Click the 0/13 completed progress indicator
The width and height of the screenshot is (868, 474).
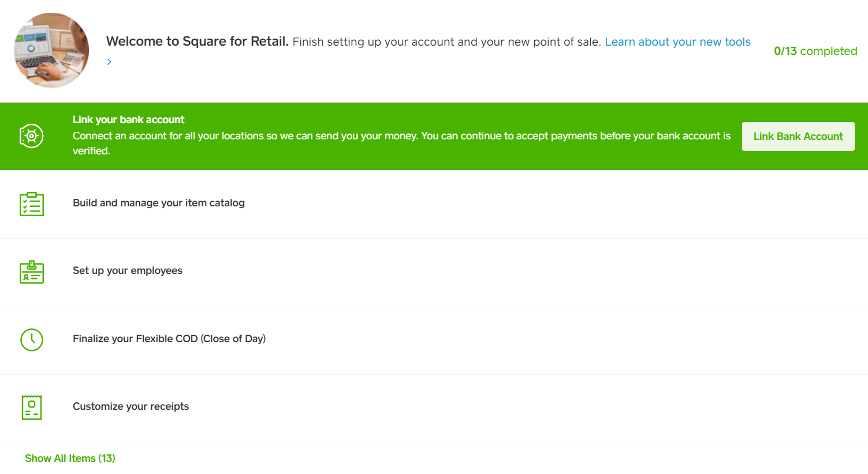[815, 51]
